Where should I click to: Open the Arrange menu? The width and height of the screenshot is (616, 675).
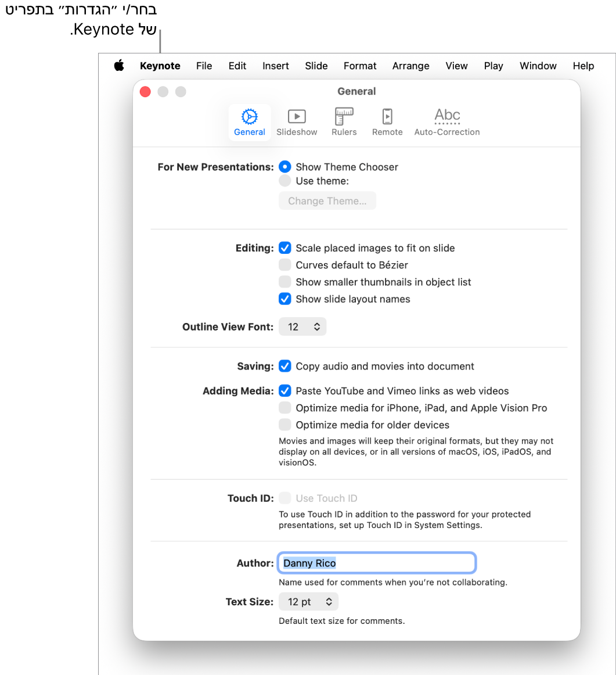pyautogui.click(x=410, y=66)
